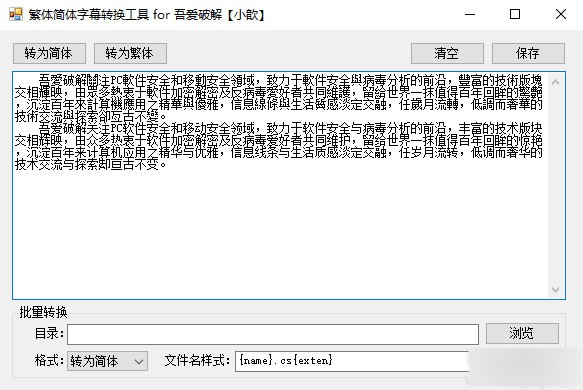This screenshot has width=583, height=390.
Task: Click the 转为繁体 button
Action: coord(130,54)
